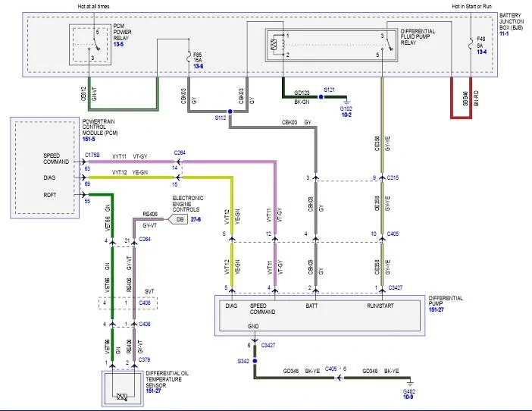532x411 pixels.
Task: Open page reference 13-5 under PCM Power Relay
Action: pyautogui.click(x=118, y=45)
